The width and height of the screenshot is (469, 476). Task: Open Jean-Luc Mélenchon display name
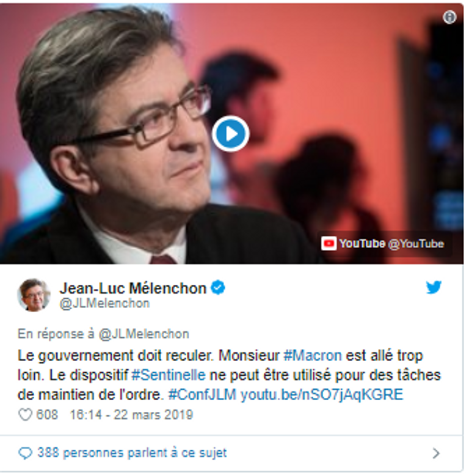133,288
